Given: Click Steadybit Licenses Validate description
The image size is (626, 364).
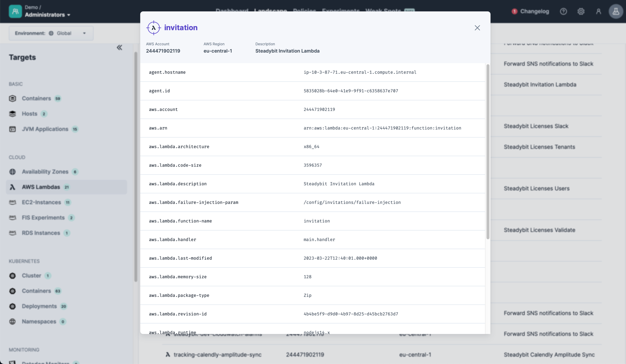Looking at the screenshot, I should tap(539, 230).
